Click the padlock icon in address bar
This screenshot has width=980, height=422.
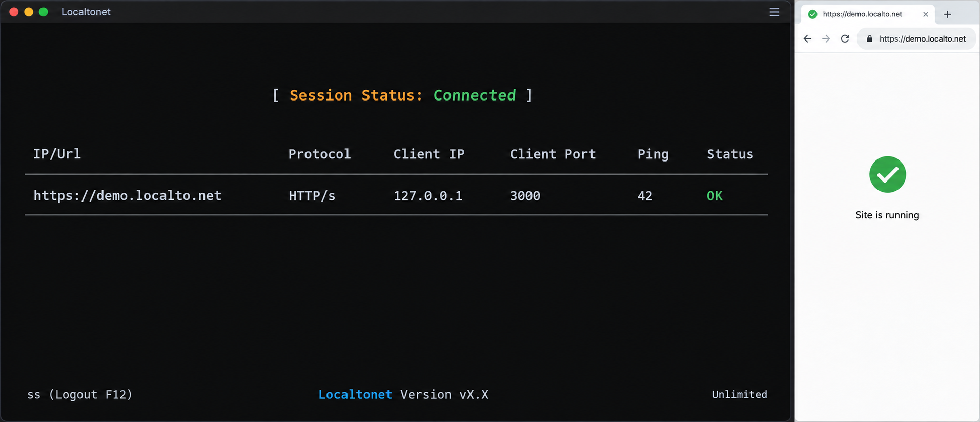pos(869,38)
